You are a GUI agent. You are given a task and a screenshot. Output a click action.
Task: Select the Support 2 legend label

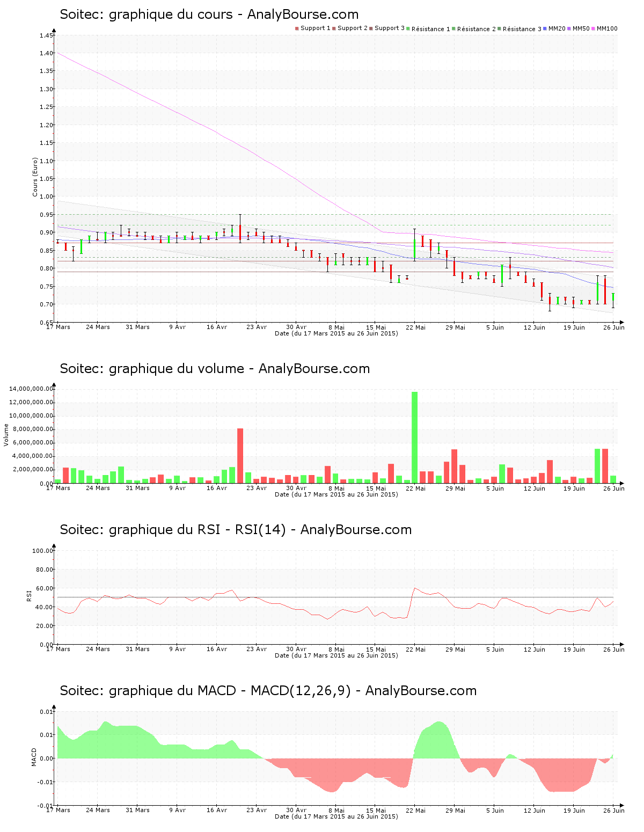[x=353, y=28]
